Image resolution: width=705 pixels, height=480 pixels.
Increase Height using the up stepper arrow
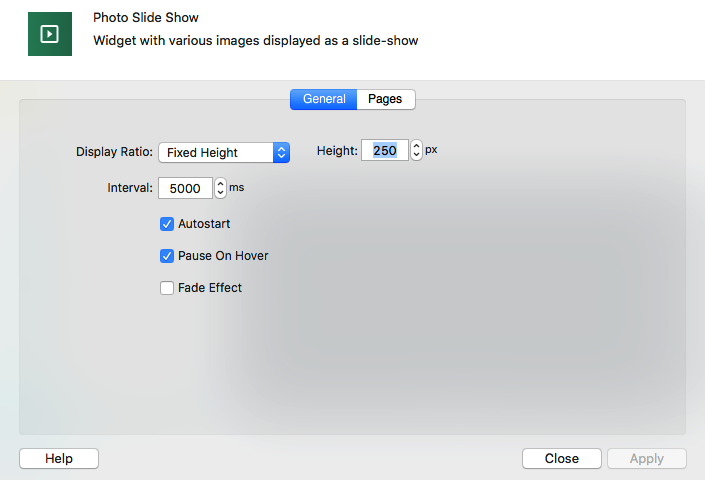point(417,146)
